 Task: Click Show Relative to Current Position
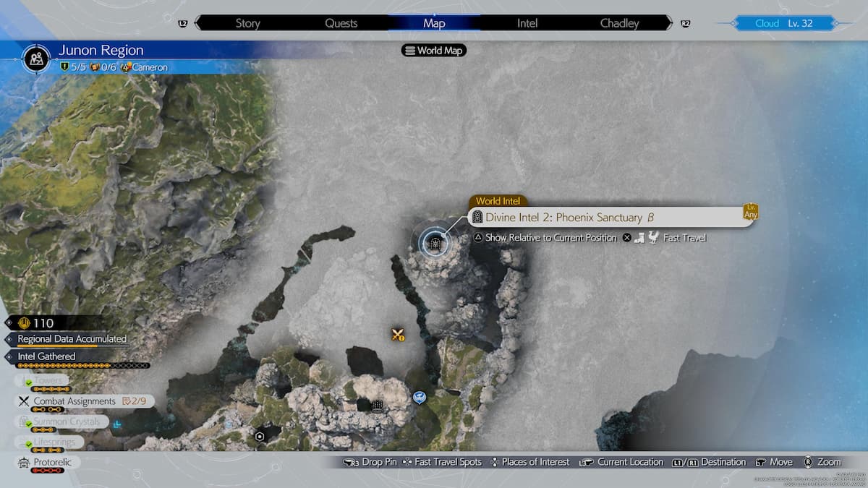coord(550,238)
